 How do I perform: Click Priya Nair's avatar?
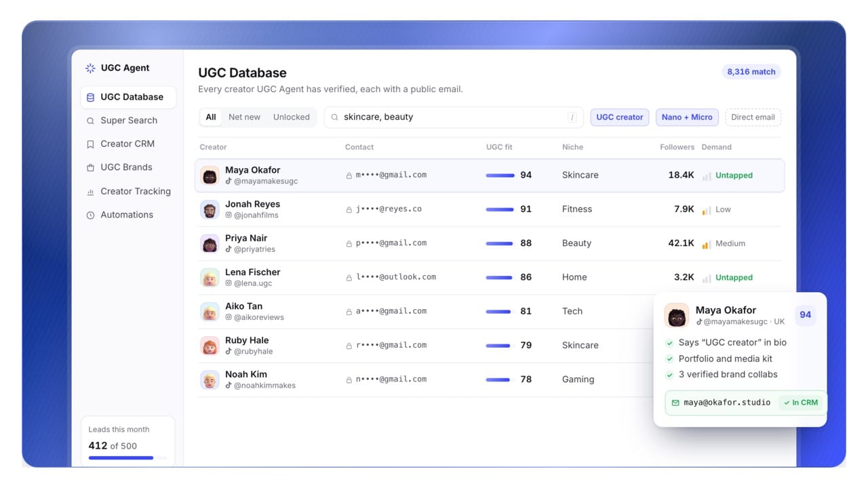point(210,243)
